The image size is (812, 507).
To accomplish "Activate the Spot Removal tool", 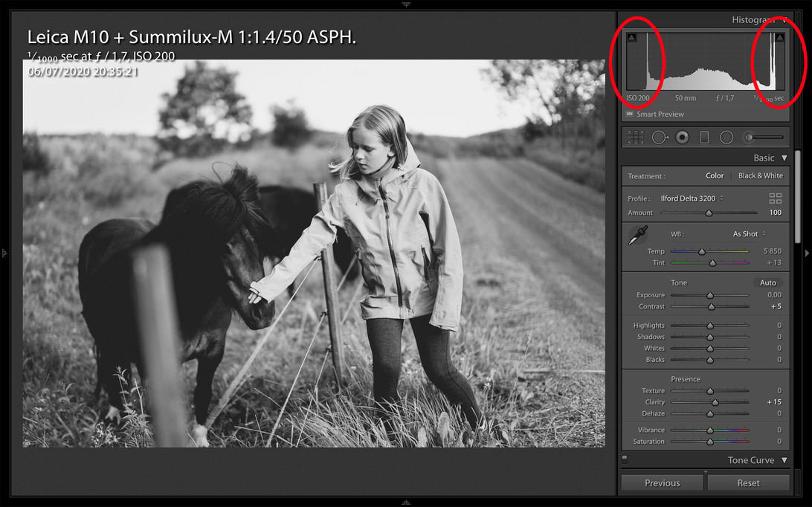I will point(660,138).
